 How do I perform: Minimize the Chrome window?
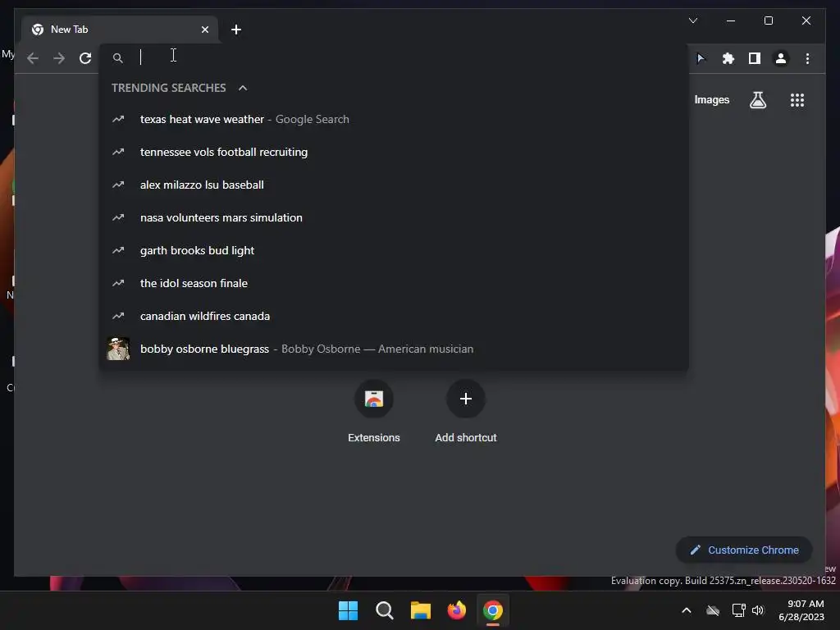(x=731, y=21)
